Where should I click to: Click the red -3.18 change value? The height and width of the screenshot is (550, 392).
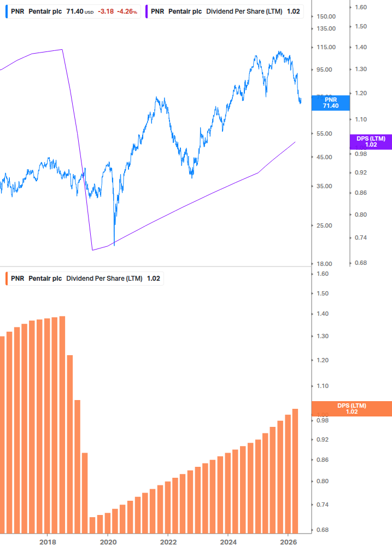[106, 11]
